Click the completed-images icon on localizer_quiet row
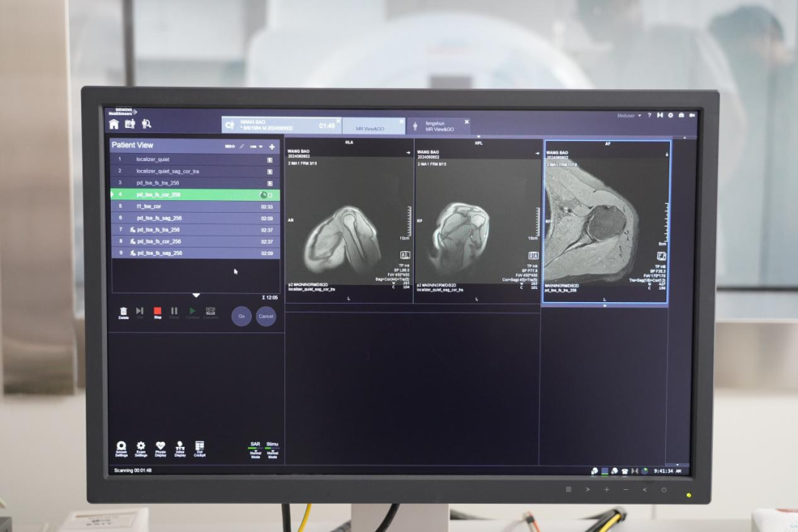The image size is (798, 532). [270, 160]
